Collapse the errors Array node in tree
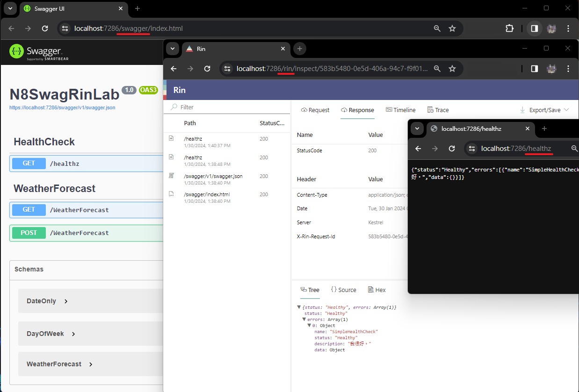The height and width of the screenshot is (392, 579). (x=304, y=320)
